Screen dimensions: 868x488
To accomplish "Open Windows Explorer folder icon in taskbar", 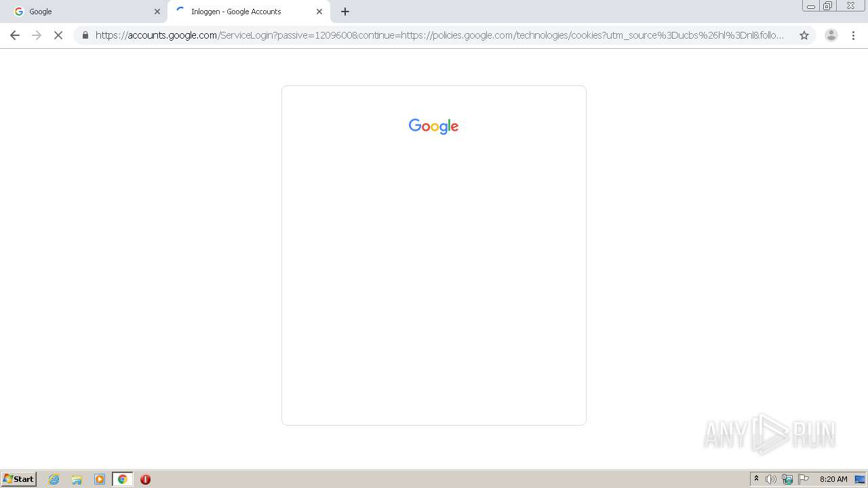I will tap(77, 479).
